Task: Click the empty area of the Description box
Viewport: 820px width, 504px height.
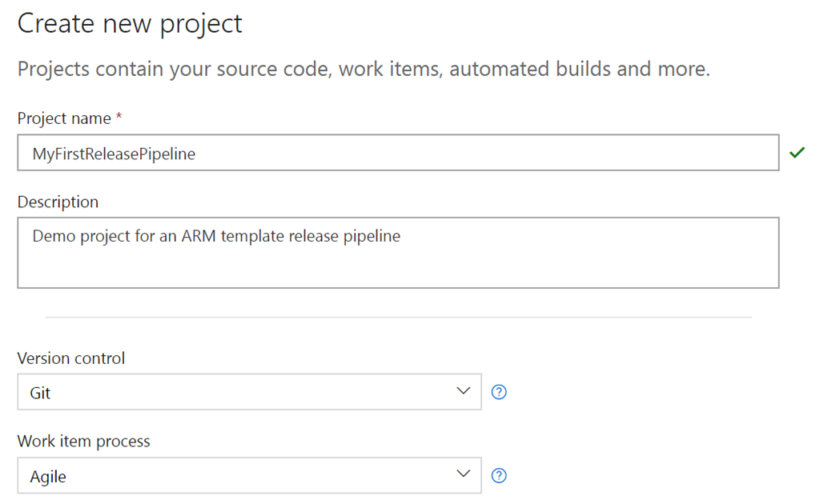Action: click(x=480, y=268)
